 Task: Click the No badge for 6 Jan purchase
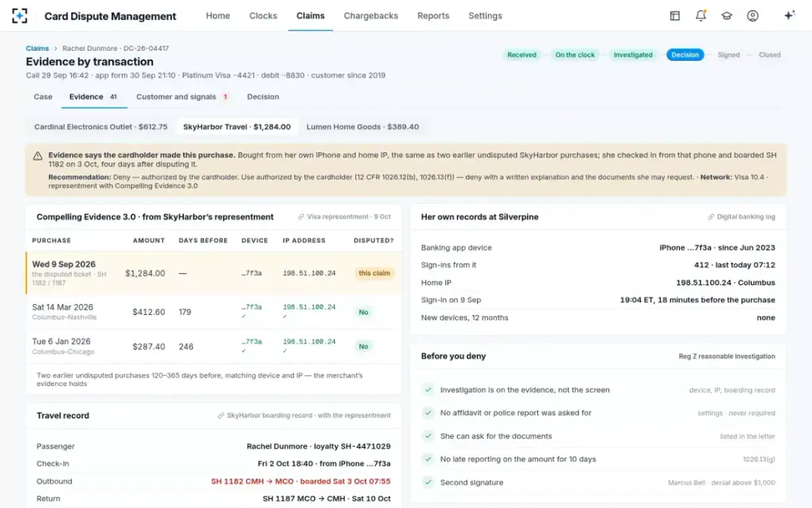[363, 347]
